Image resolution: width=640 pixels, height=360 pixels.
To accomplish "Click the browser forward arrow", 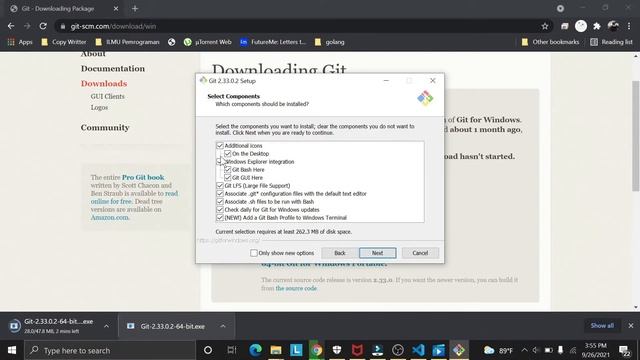I will click(x=27, y=26).
